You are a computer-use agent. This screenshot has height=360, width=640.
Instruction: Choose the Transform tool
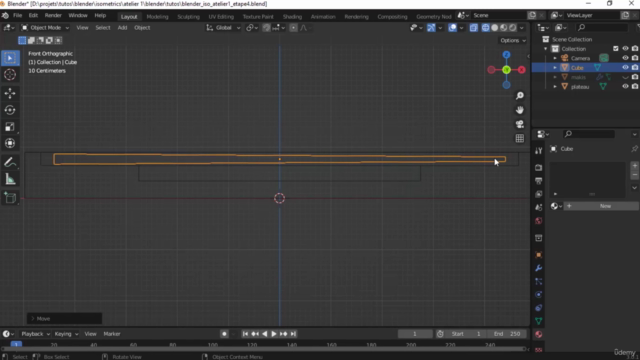pos(10,143)
